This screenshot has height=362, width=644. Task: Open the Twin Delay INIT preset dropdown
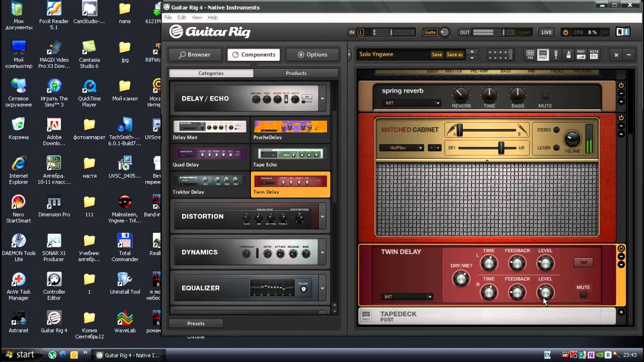pyautogui.click(x=407, y=297)
